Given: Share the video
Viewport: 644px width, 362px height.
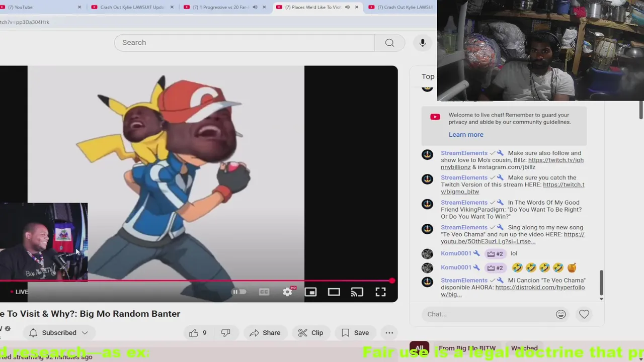Looking at the screenshot, I should pos(265,333).
